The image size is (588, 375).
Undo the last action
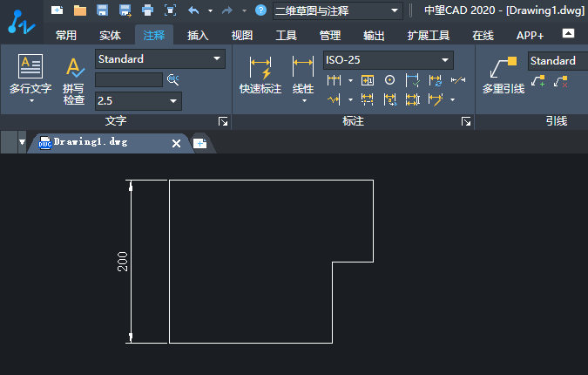tap(193, 10)
